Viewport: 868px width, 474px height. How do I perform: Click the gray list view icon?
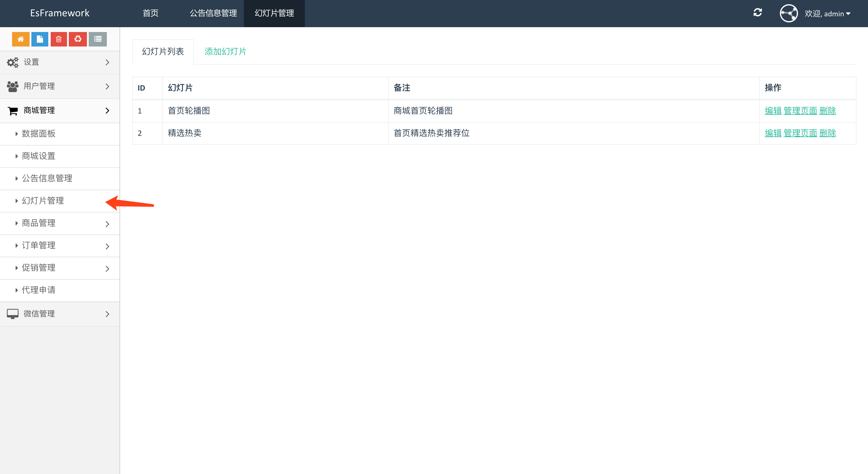pos(98,39)
